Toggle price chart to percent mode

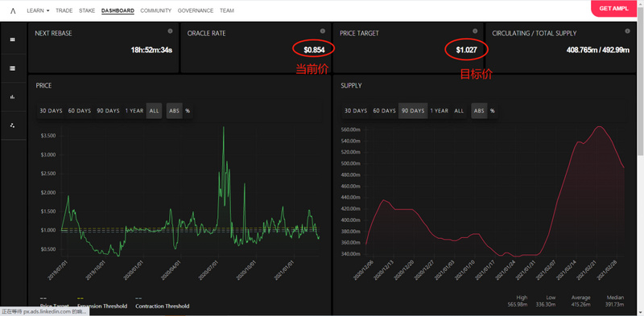(x=188, y=111)
